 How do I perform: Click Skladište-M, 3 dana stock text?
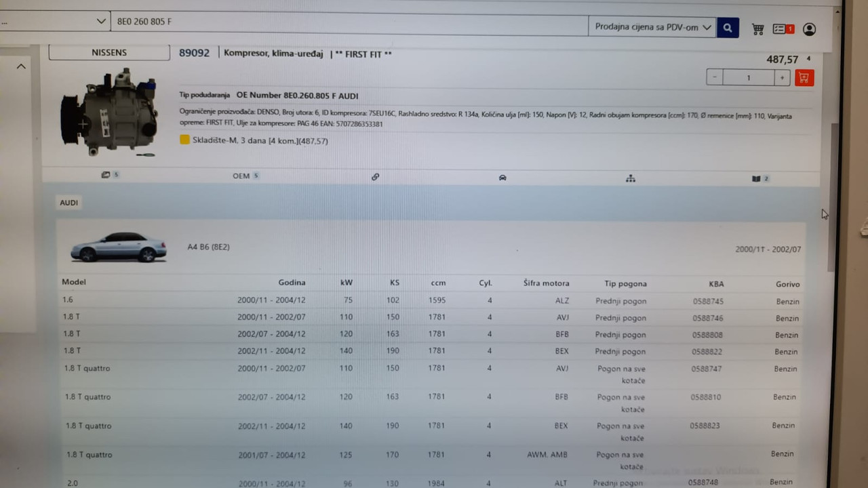(x=260, y=141)
